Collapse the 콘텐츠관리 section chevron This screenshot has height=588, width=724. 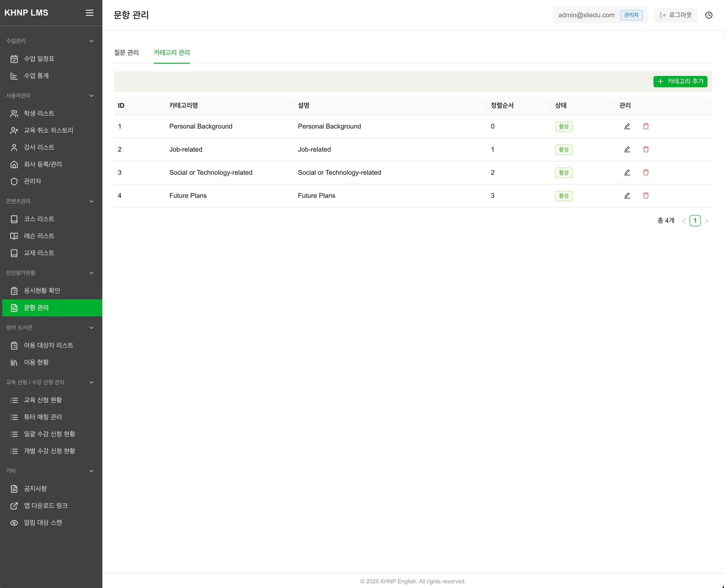pyautogui.click(x=92, y=201)
